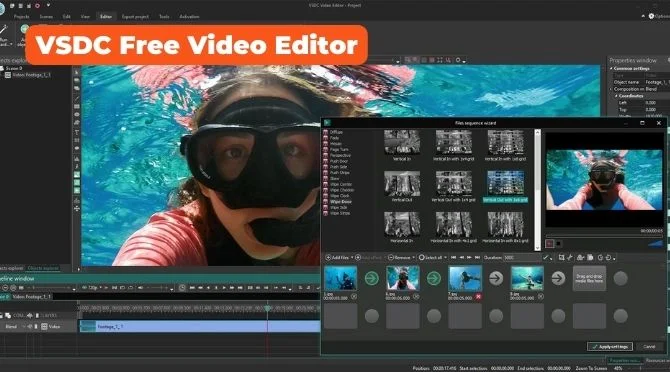This screenshot has width=670, height=372.
Task: Open the rotate options dropdown arrow
Action: pyautogui.click(x=614, y=258)
